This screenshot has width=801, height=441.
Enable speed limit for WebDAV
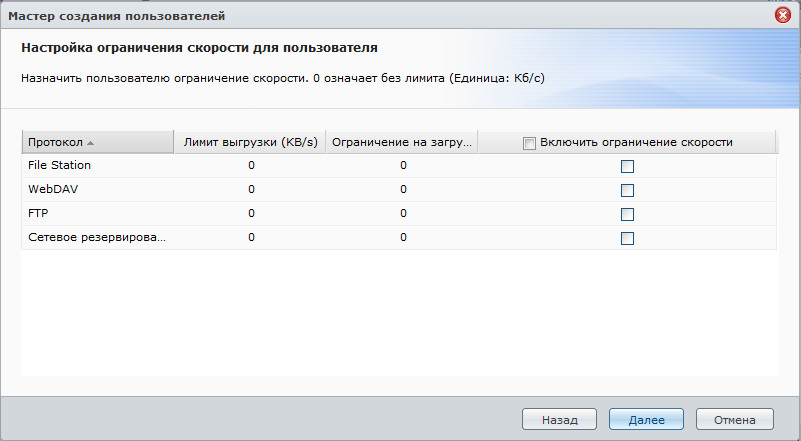tap(627, 190)
